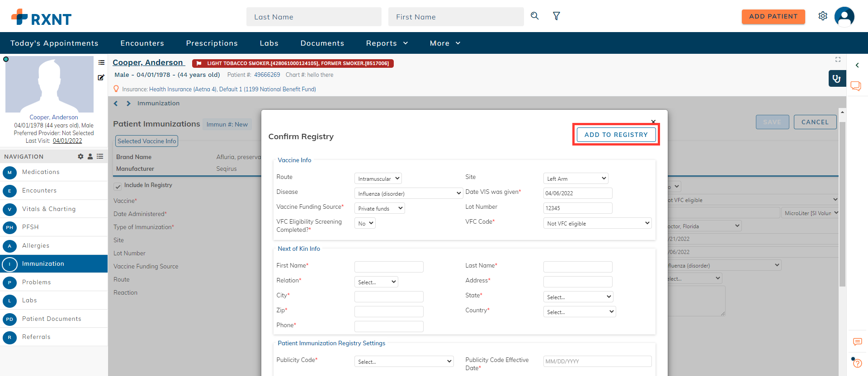868x376 pixels.
Task: Open the Prescriptions menu tab
Action: [212, 43]
